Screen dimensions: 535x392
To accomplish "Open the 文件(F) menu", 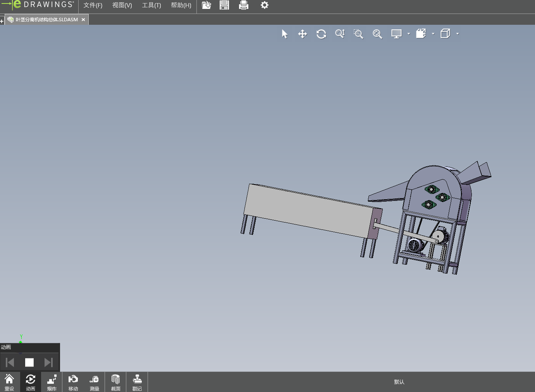I will point(93,5).
